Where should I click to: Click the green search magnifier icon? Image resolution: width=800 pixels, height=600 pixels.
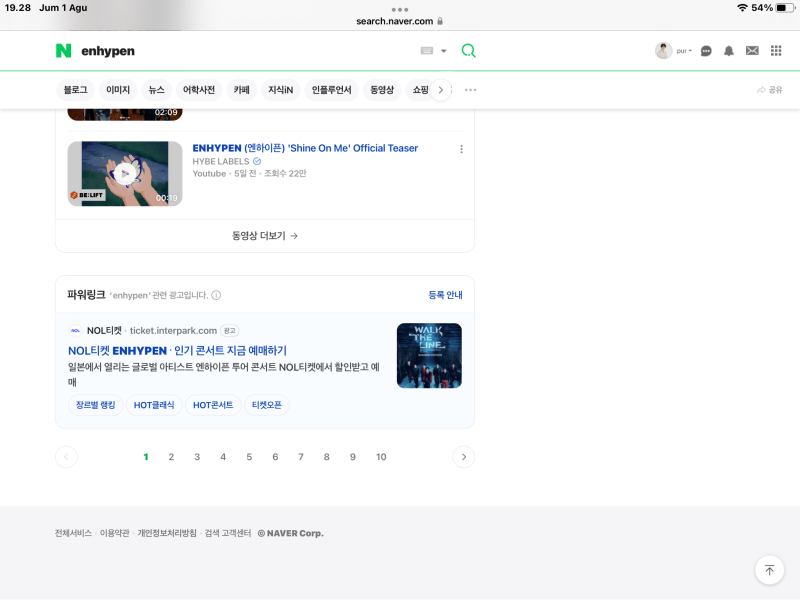coord(468,51)
